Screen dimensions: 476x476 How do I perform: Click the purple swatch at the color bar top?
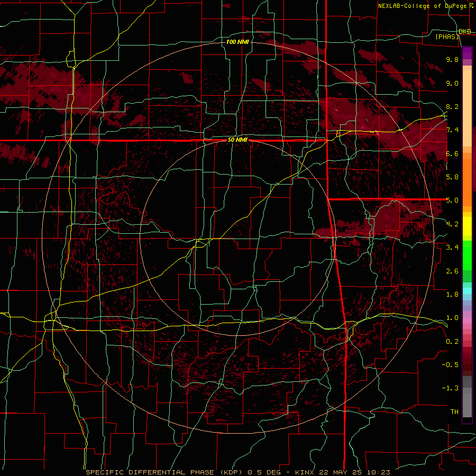point(467,53)
